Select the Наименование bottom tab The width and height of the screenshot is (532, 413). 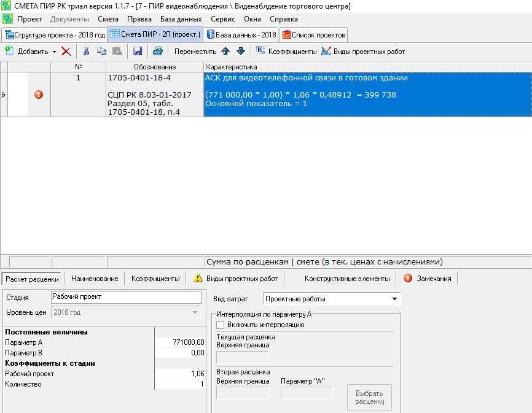click(x=95, y=279)
